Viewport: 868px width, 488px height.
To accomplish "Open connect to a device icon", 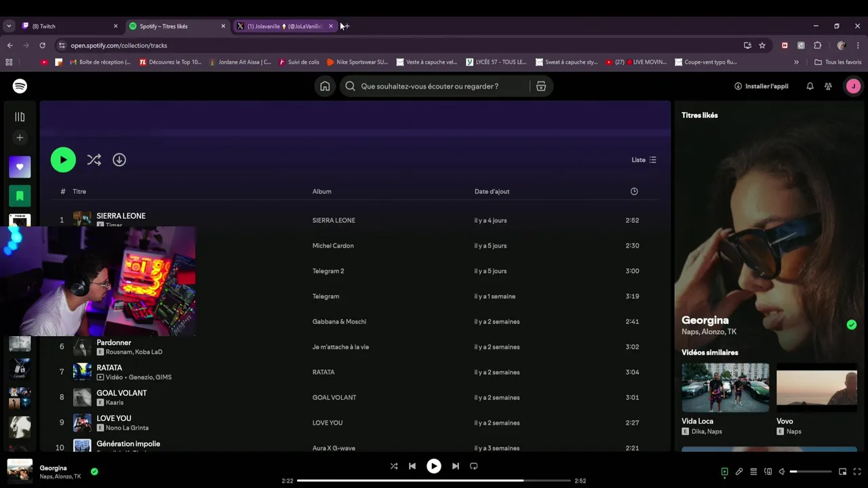I will point(768,472).
